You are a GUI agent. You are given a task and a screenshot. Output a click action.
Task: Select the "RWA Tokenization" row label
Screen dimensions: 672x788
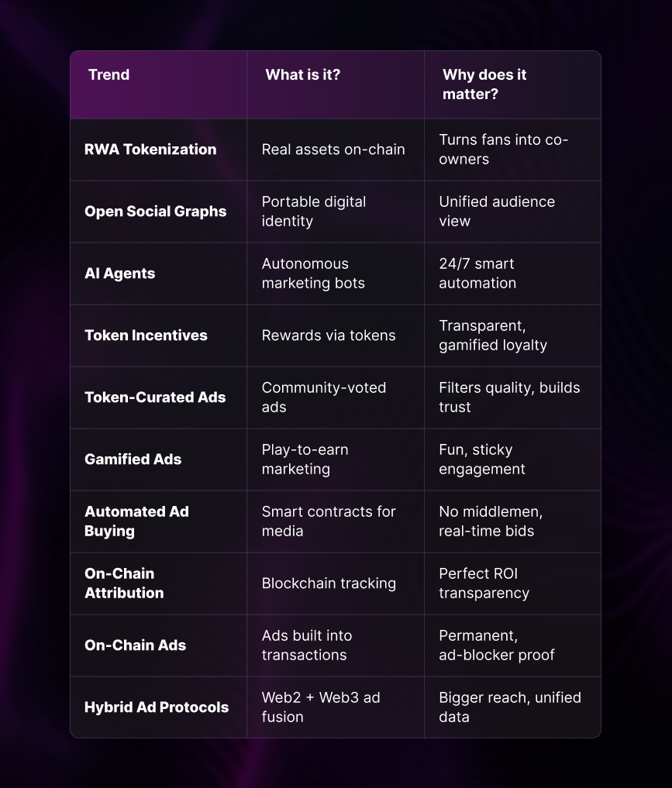click(x=150, y=150)
